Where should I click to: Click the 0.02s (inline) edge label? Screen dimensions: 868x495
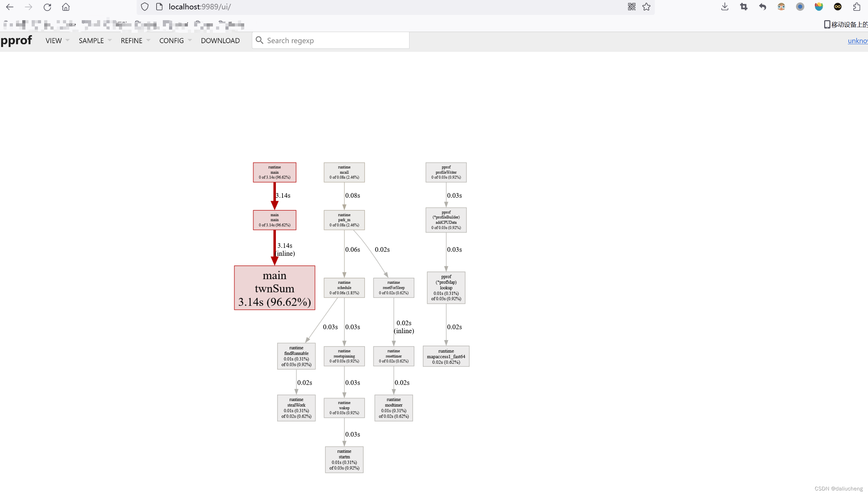404,327
